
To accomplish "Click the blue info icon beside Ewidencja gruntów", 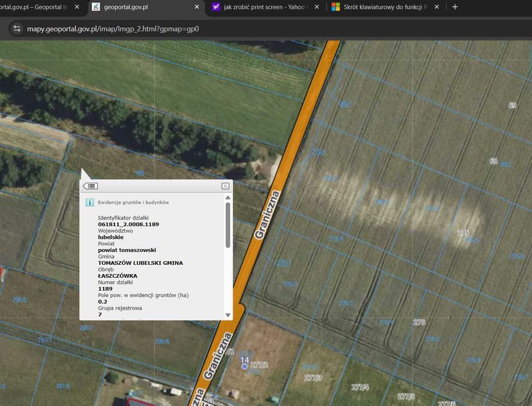I will (90, 202).
